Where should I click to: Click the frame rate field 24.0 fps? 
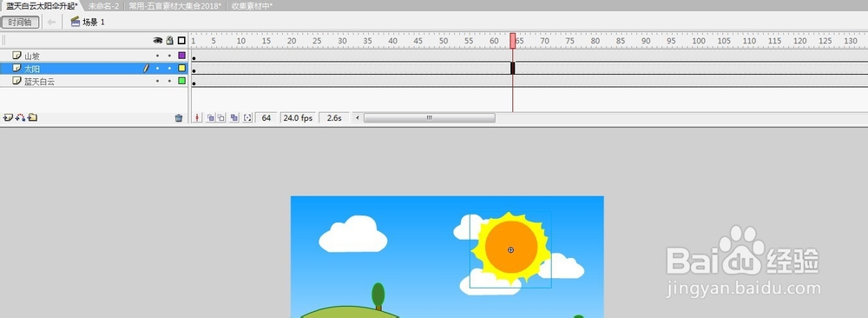[298, 118]
